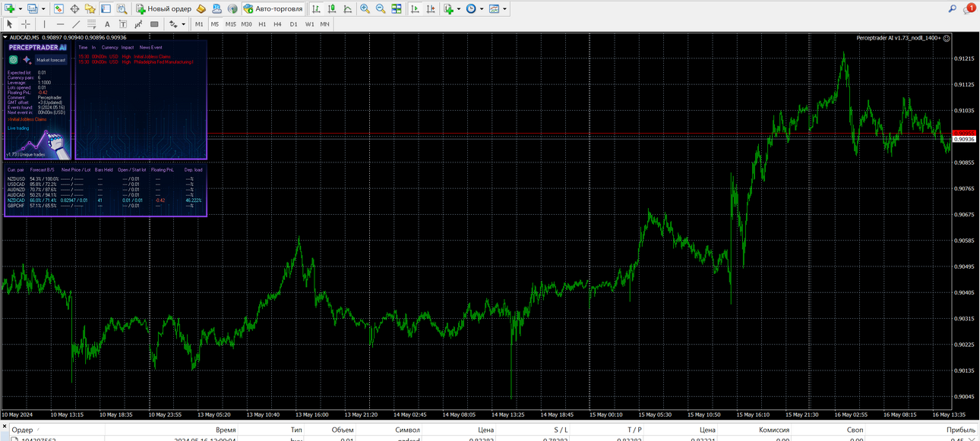Image resolution: width=980 pixels, height=441 pixels.
Task: Switch to M5 timeframe
Action: pyautogui.click(x=215, y=24)
